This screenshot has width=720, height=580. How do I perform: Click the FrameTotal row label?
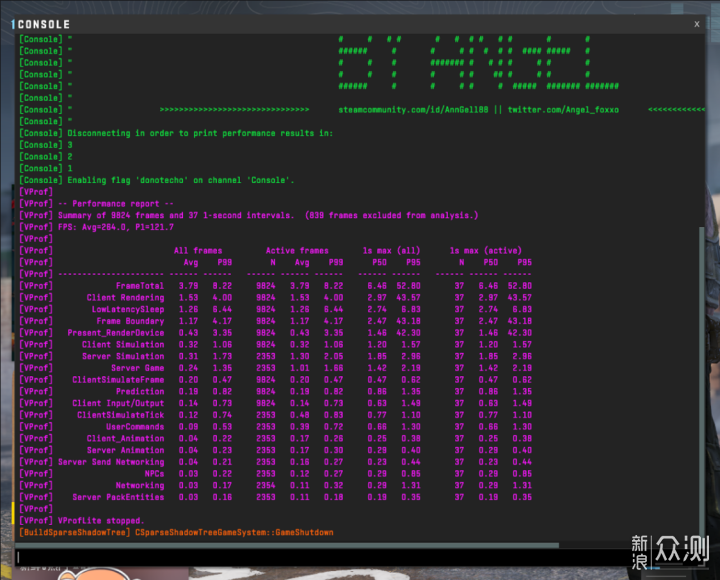click(x=140, y=286)
